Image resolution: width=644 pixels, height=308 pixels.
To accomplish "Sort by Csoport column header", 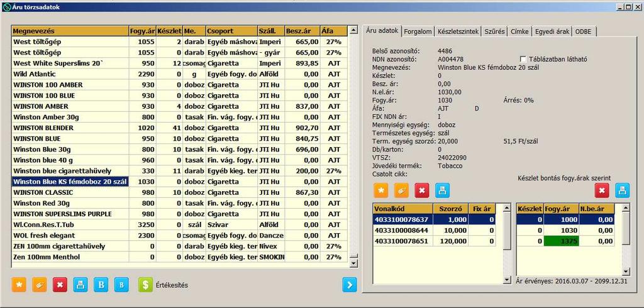I will pyautogui.click(x=231, y=31).
